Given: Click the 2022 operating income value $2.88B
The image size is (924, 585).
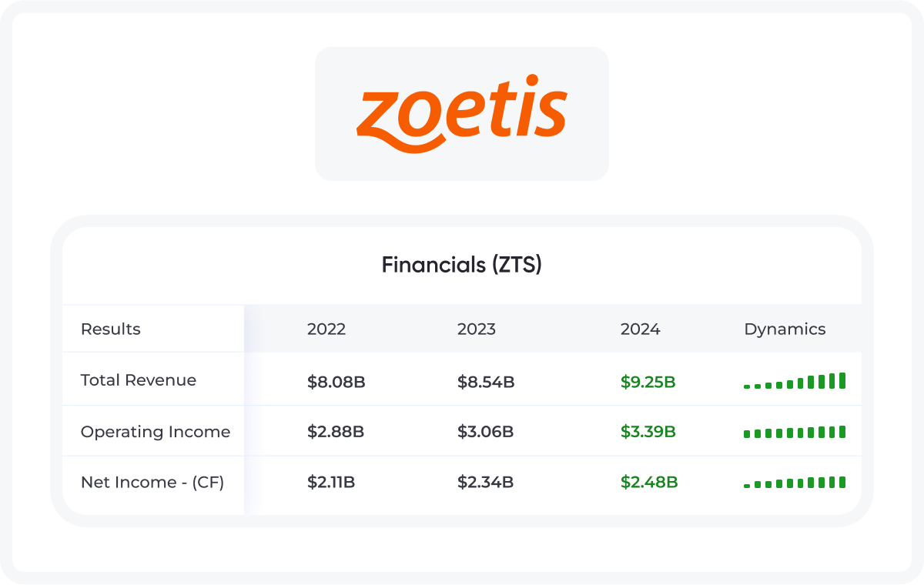Looking at the screenshot, I should pos(336,432).
